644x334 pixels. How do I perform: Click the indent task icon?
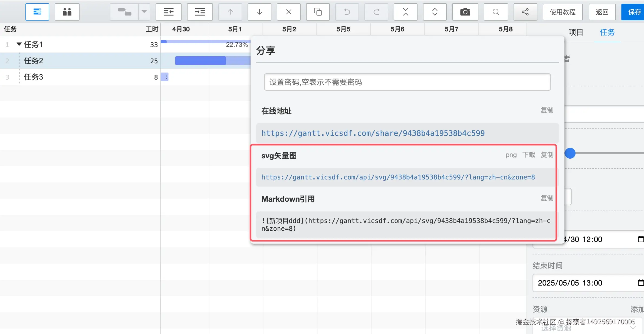[200, 12]
